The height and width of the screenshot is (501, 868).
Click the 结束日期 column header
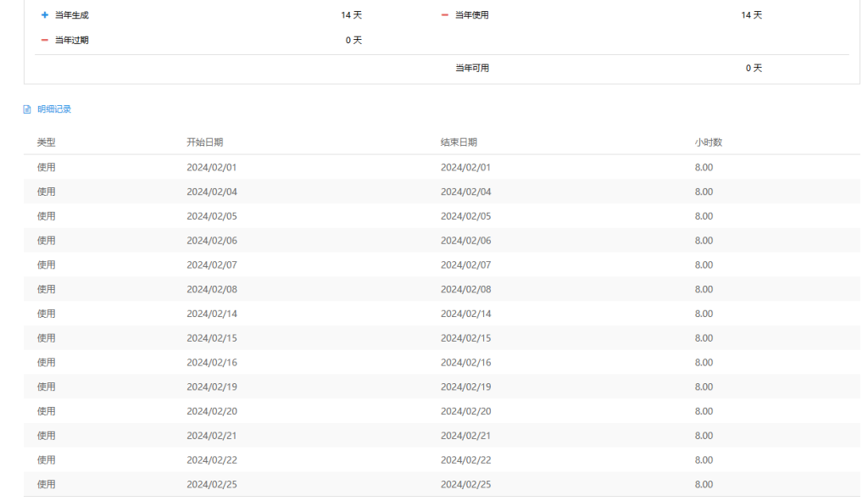coord(459,142)
